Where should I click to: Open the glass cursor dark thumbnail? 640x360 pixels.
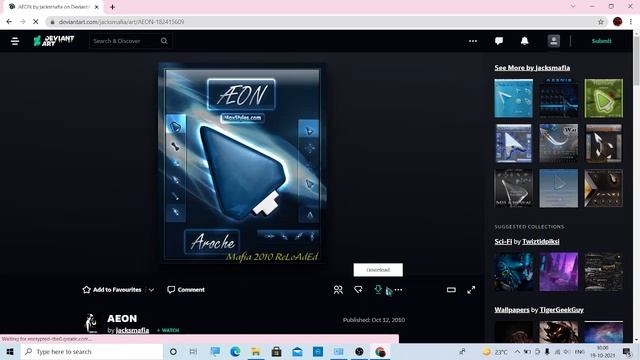click(513, 188)
